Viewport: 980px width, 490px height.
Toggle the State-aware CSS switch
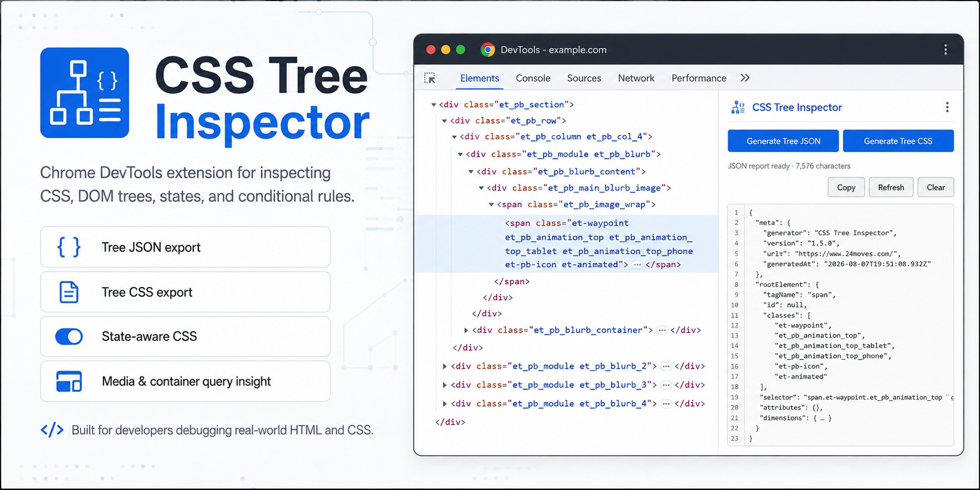coord(69,336)
